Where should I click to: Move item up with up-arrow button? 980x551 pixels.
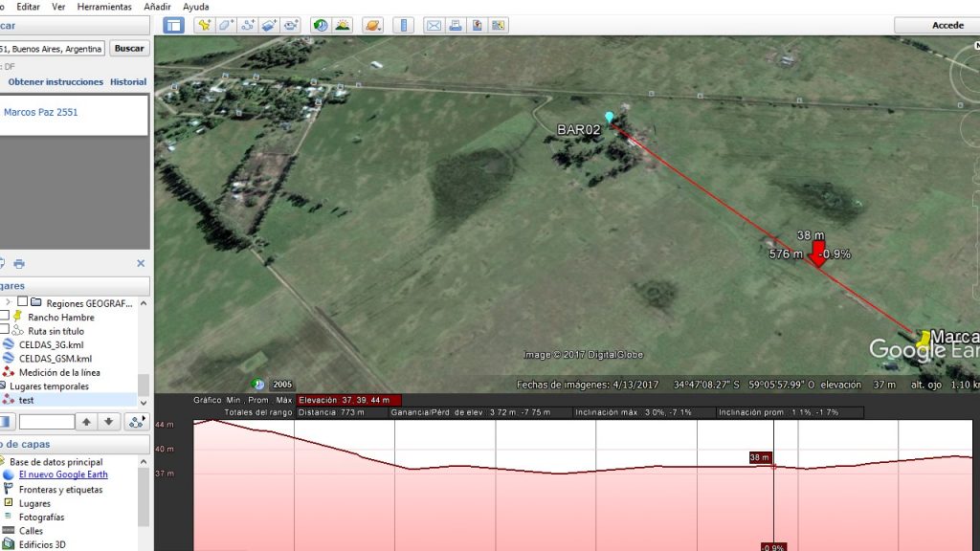86,422
